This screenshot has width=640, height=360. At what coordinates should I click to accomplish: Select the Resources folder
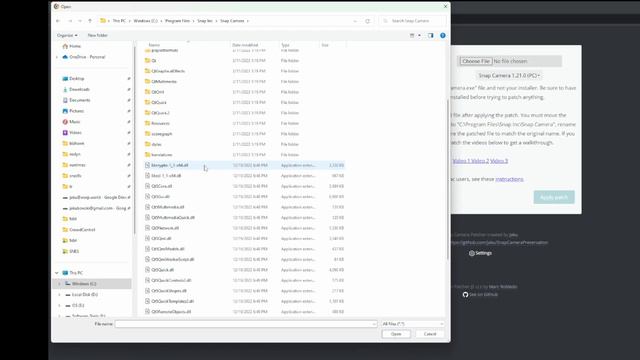pyautogui.click(x=160, y=123)
